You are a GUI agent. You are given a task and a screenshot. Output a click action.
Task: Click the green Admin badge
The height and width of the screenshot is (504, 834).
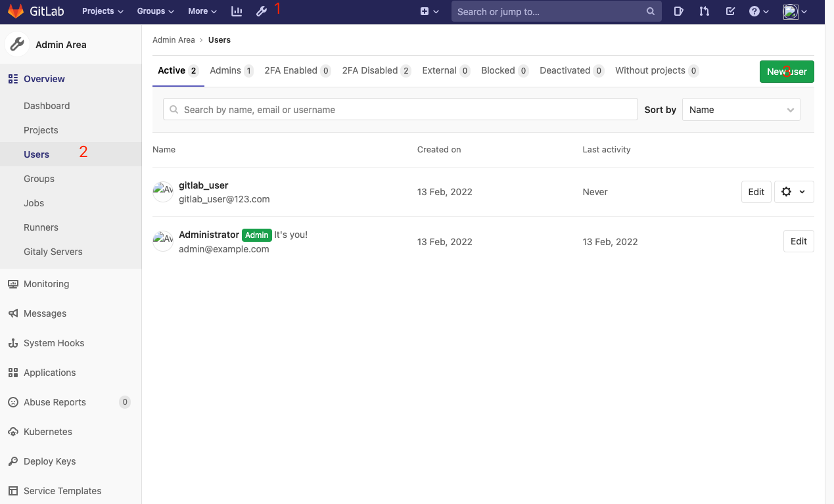point(257,235)
